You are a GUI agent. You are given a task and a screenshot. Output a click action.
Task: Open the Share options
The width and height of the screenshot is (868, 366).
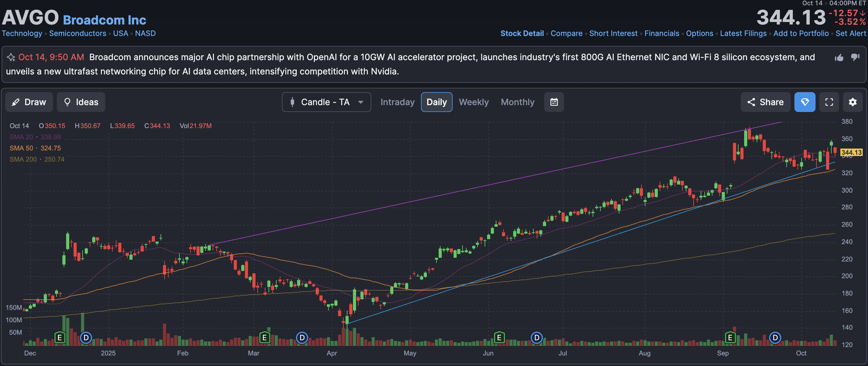(x=765, y=102)
